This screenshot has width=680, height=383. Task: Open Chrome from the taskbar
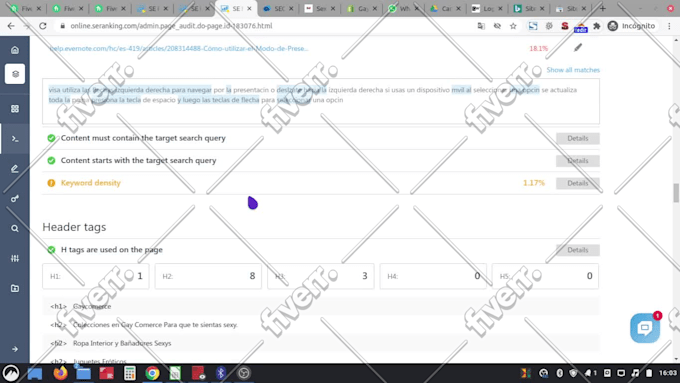click(152, 373)
